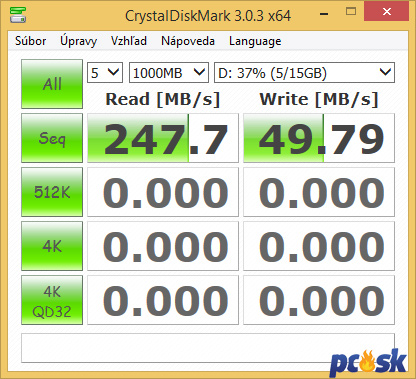Open the Súbor menu
Image resolution: width=416 pixels, height=379 pixels.
point(31,41)
